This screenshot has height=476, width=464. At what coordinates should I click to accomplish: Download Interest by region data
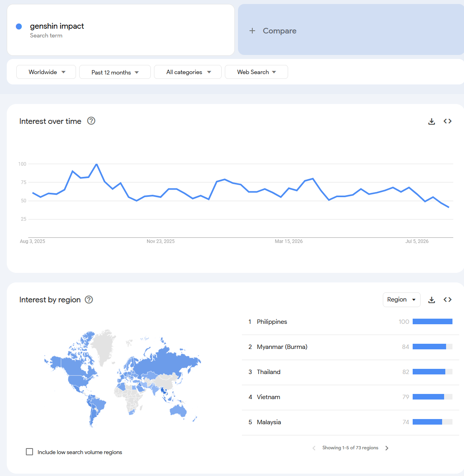(x=431, y=300)
